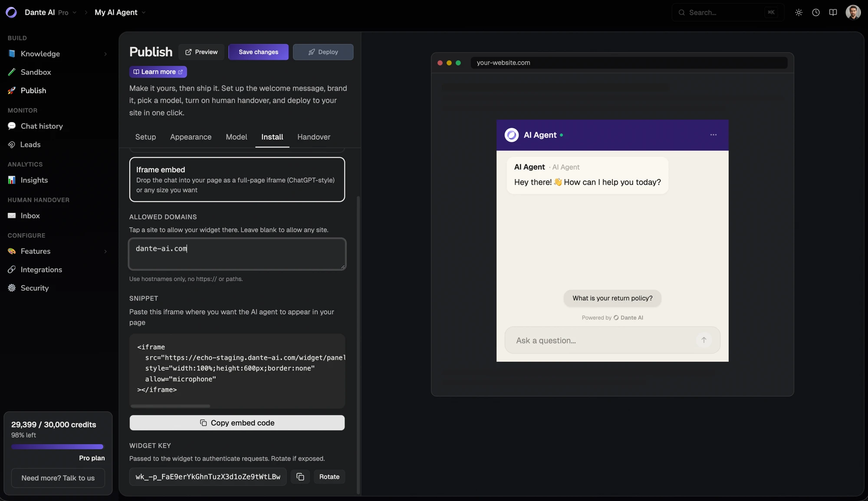Click Need more? Talk to us button
The image size is (868, 501).
[58, 478]
